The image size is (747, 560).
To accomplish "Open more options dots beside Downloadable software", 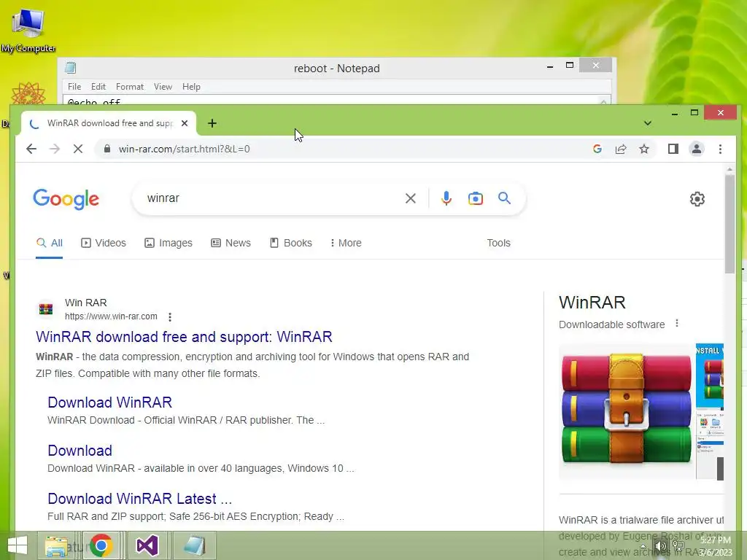I will click(x=677, y=324).
